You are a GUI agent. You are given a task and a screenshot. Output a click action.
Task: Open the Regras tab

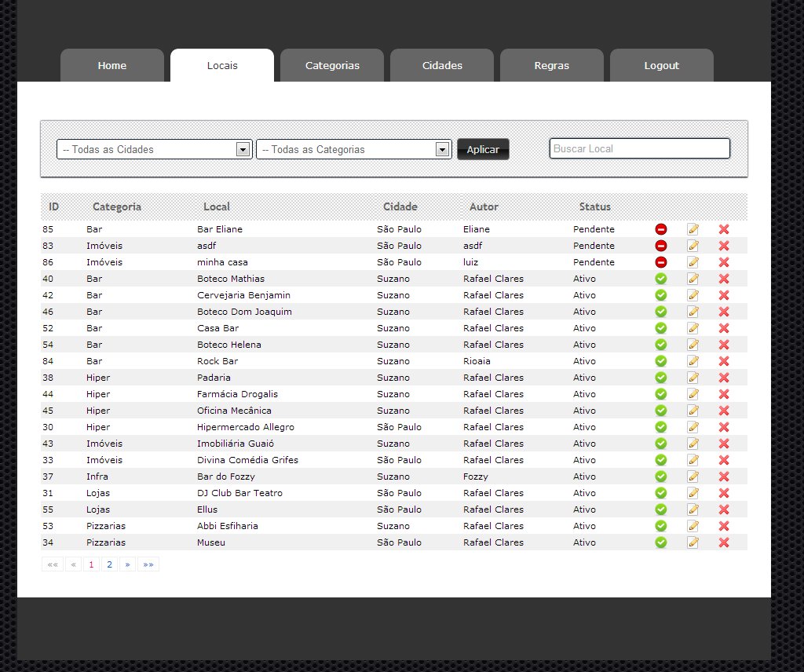tap(552, 65)
